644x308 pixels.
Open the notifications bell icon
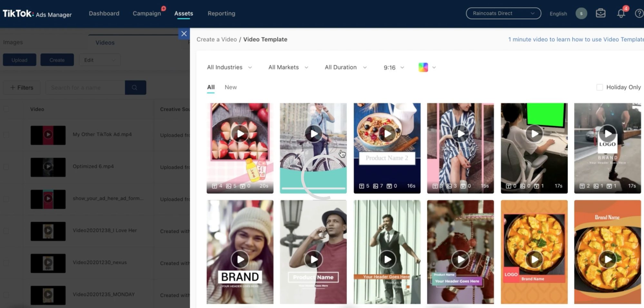click(x=621, y=14)
